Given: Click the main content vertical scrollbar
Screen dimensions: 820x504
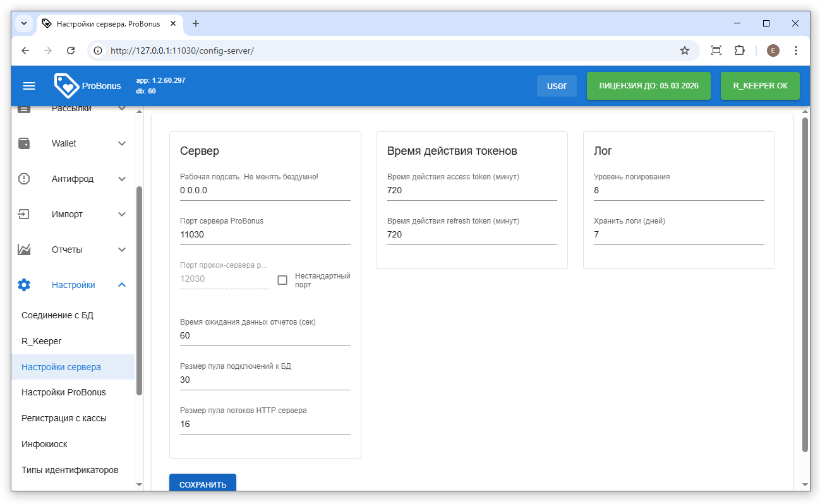Looking at the screenshot, I should tap(805, 284).
